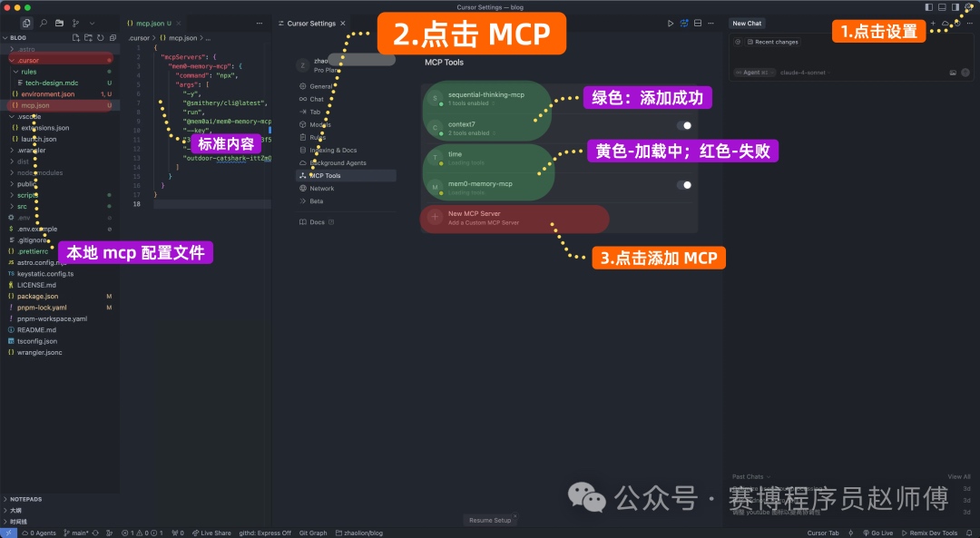Click main branch in status bar

click(77, 533)
